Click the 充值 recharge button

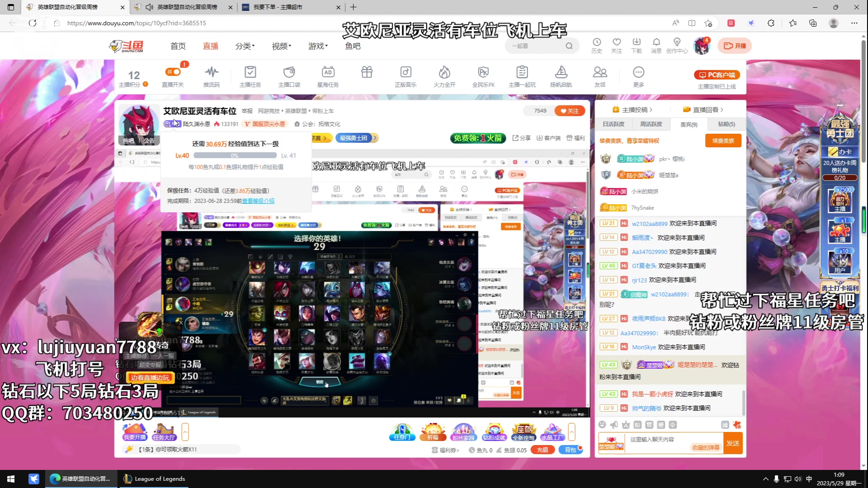pyautogui.click(x=542, y=450)
